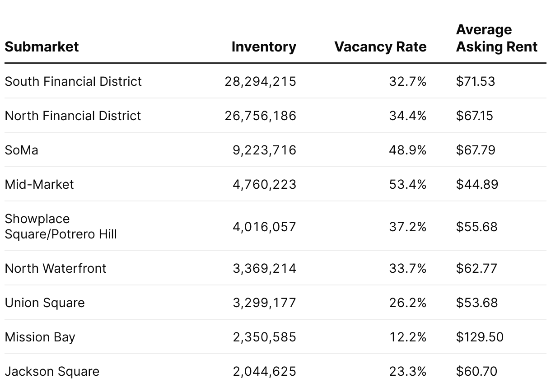Click the North Waterfront submarket cell
The image size is (551, 392).
tap(56, 268)
